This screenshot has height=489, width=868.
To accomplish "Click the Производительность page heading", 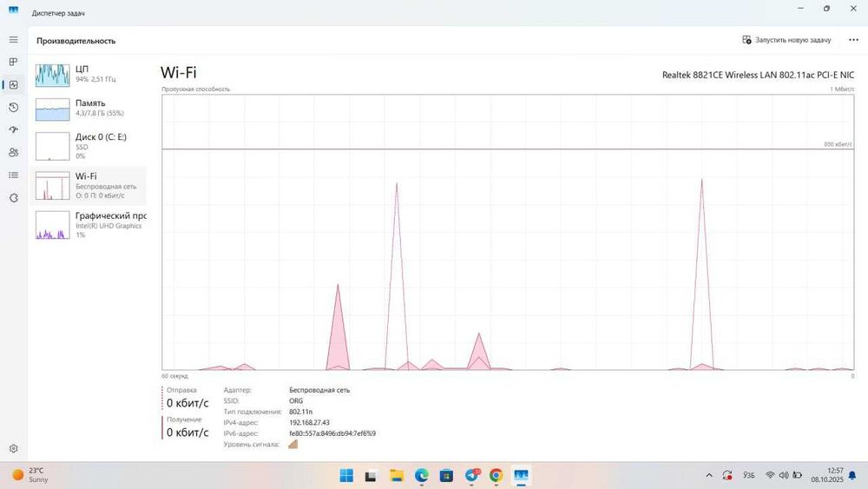I will (76, 41).
